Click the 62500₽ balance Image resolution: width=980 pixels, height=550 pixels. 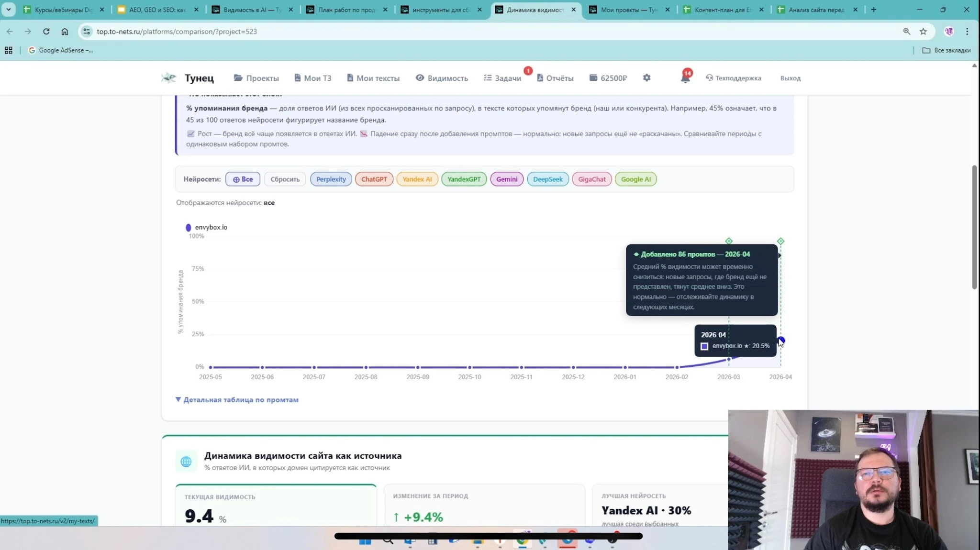tap(608, 78)
